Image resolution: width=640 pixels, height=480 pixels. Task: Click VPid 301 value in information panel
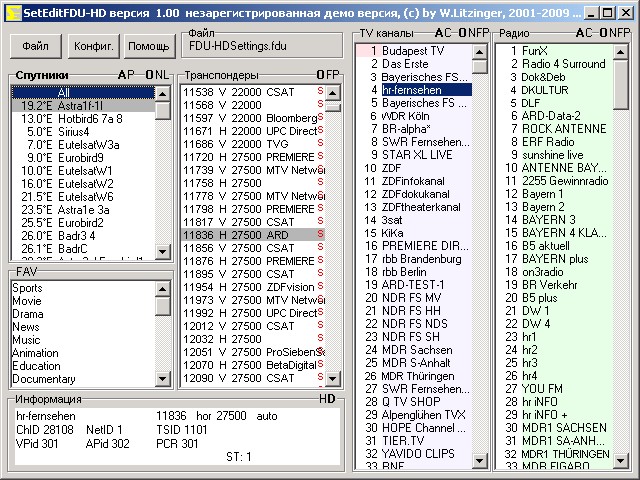37,444
